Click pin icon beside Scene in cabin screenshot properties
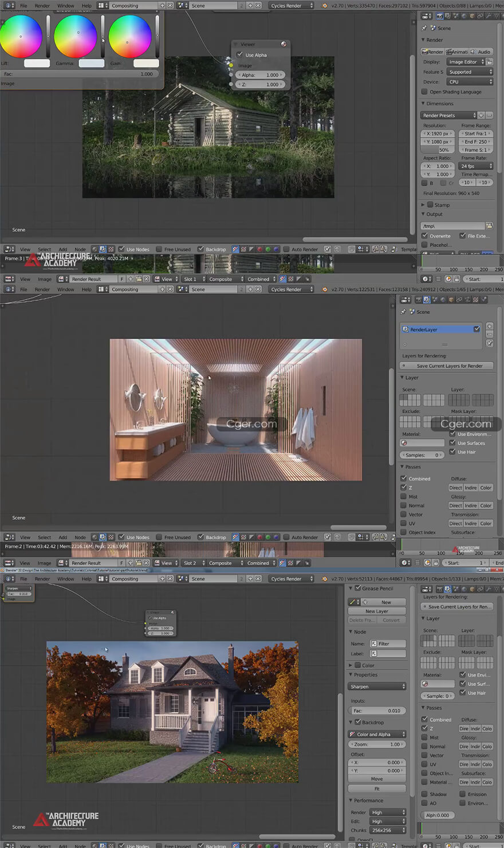The width and height of the screenshot is (504, 848). (x=424, y=28)
